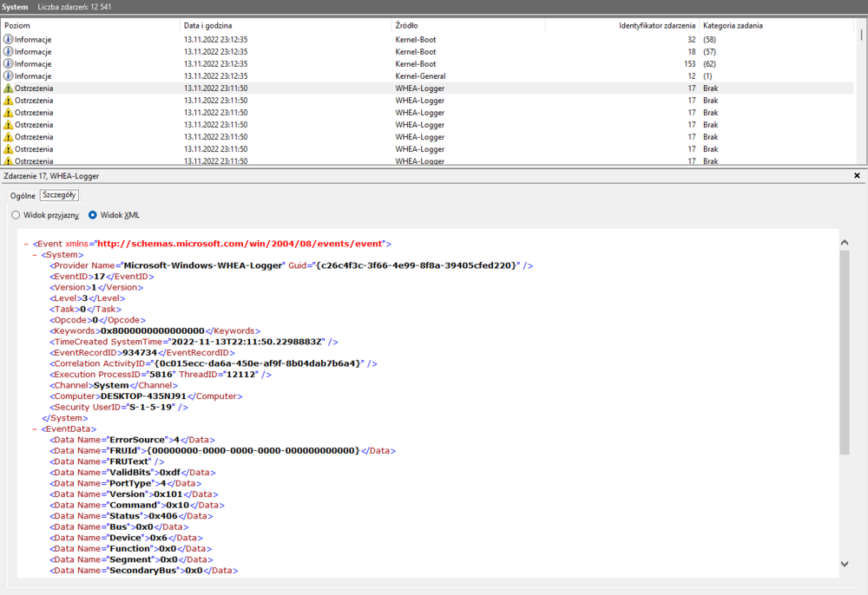
Task: Click the Zdarzenie 17, WHEA-Logger pane title
Action: [51, 176]
